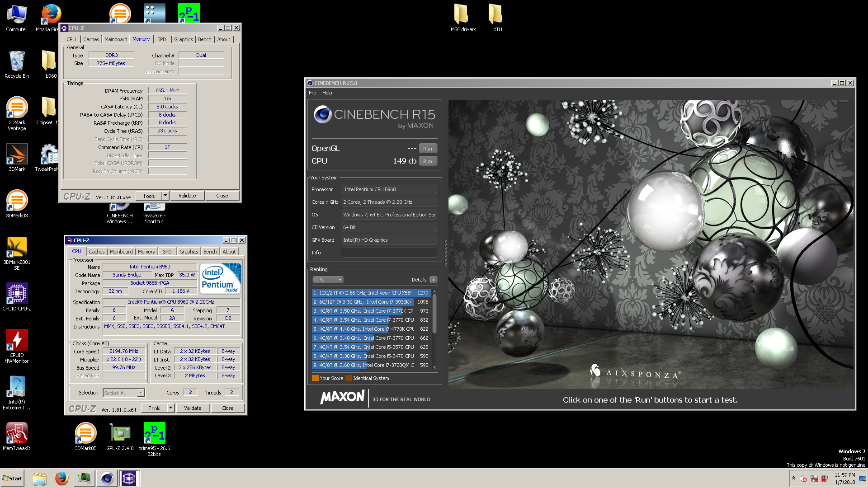The height and width of the screenshot is (488, 868).
Task: Launch the TweakPref desktop icon
Action: tap(48, 157)
